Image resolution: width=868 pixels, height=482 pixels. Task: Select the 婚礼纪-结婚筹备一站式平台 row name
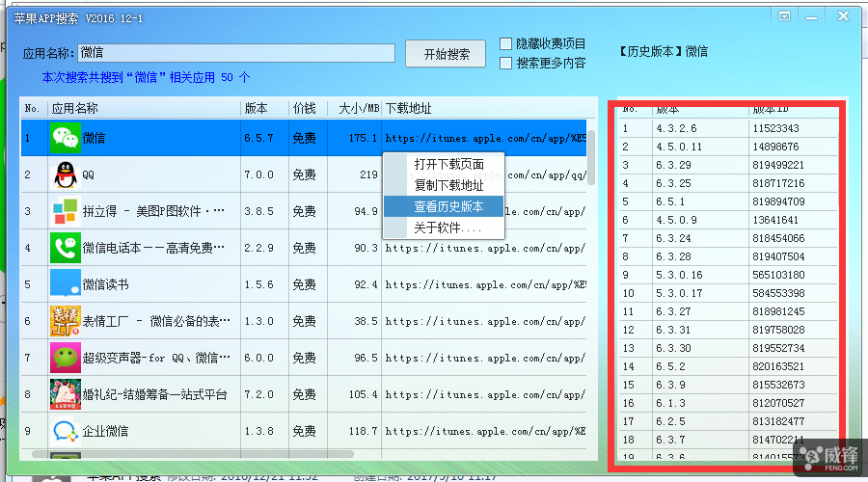pos(154,394)
